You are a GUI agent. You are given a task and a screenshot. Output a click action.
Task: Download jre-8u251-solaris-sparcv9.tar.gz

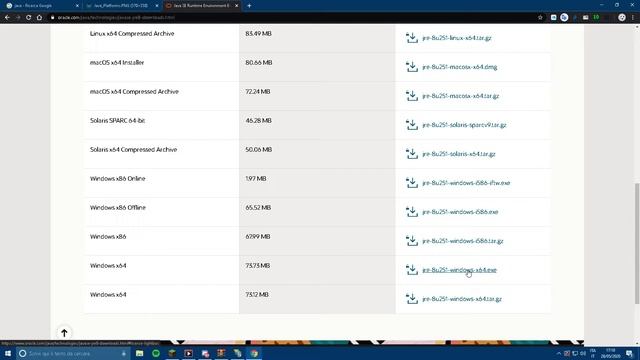(464, 125)
